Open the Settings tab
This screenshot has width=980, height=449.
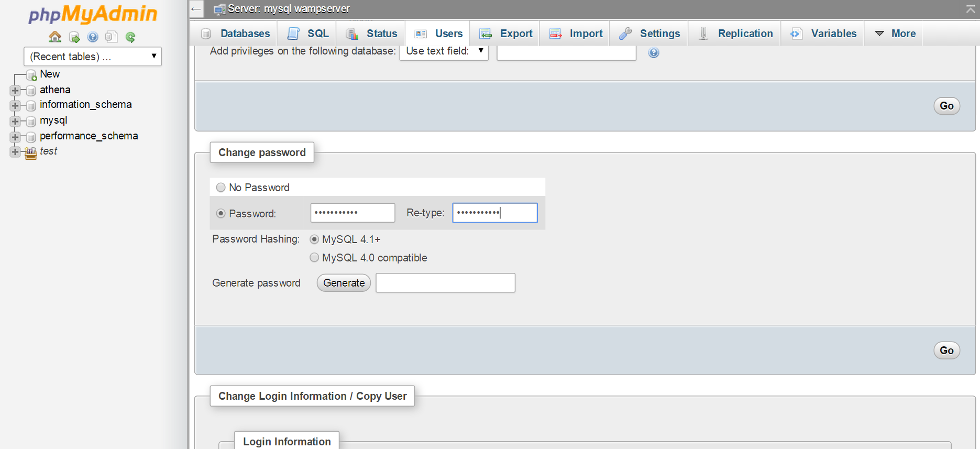pos(649,34)
